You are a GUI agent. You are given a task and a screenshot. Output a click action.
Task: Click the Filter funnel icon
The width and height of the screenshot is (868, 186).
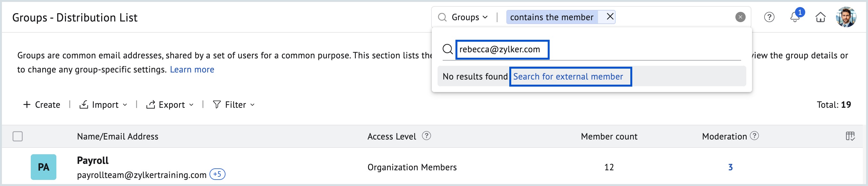(x=217, y=104)
